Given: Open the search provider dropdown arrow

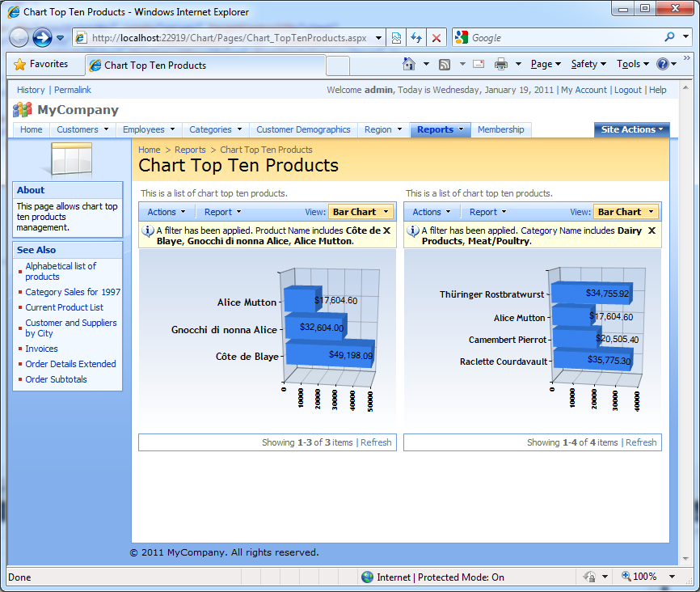Looking at the screenshot, I should tap(685, 37).
